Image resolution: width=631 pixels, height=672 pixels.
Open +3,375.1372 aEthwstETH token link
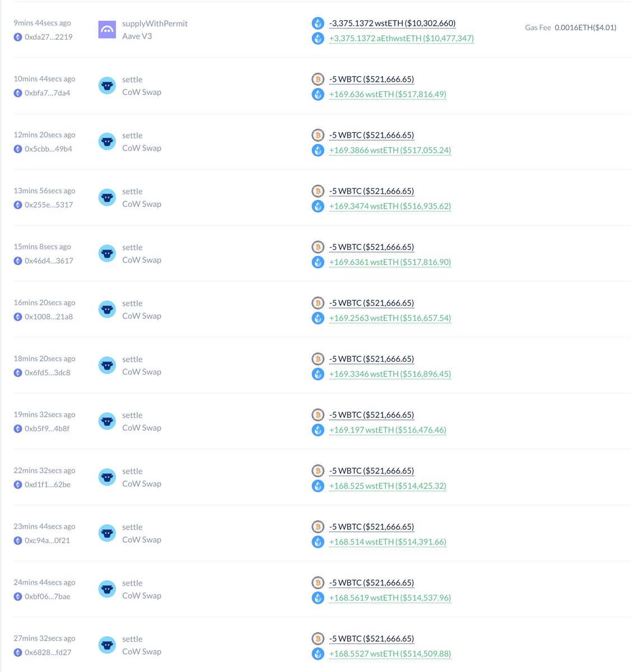[x=401, y=39]
